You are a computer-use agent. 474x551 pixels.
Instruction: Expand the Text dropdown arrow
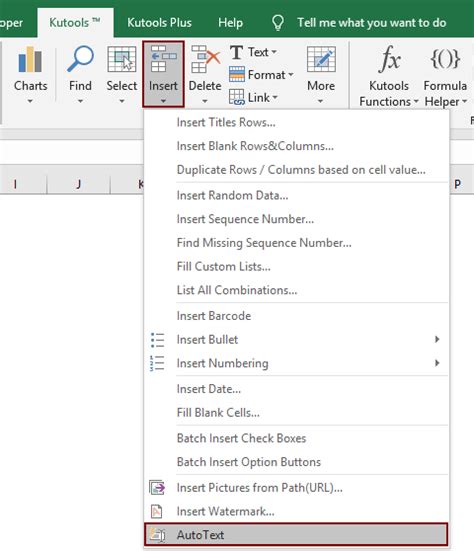coord(274,52)
